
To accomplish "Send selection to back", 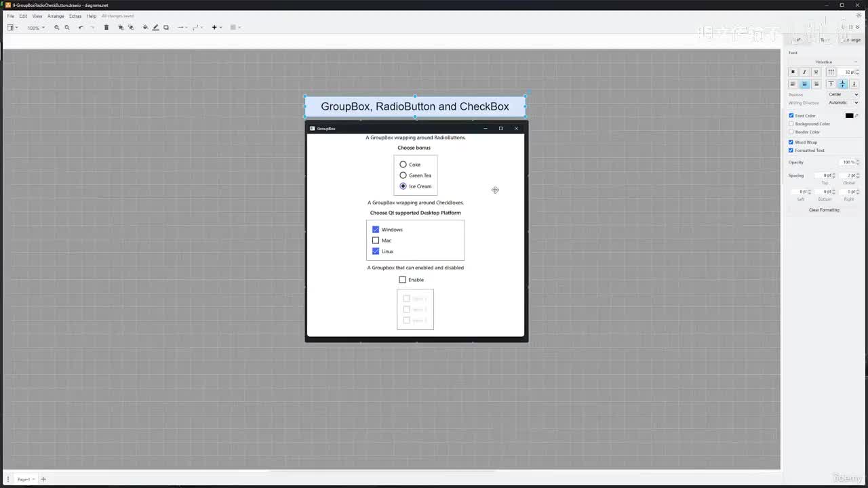I will coord(131,27).
